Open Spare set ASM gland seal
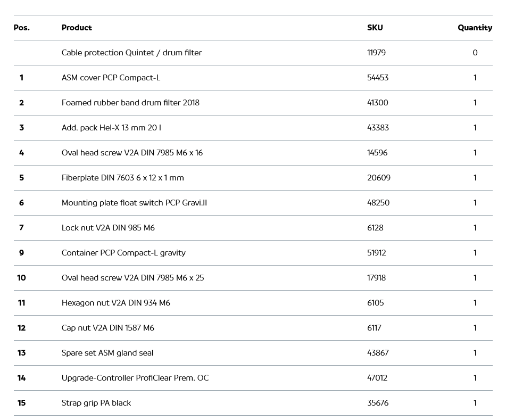Image resolution: width=506 pixels, height=420 pixels. coord(107,353)
